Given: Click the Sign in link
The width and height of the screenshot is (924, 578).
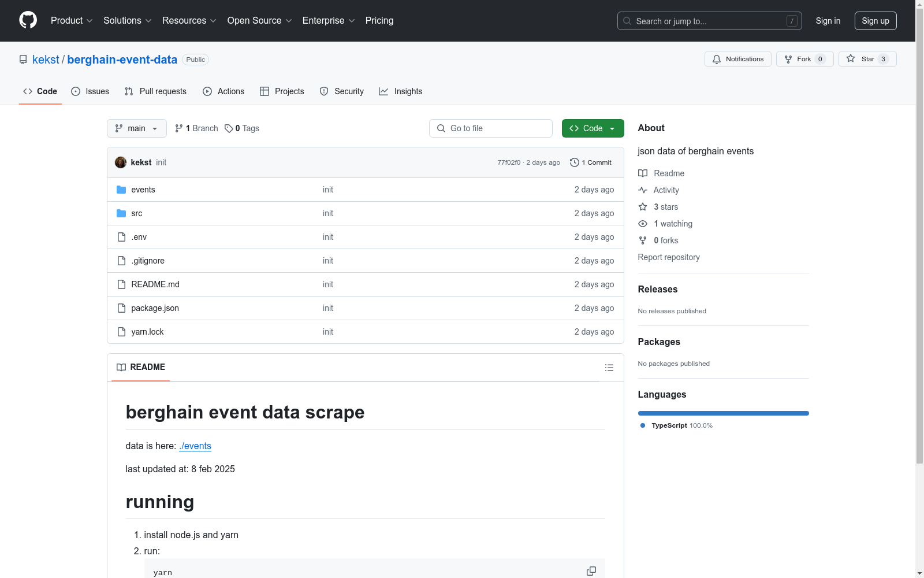Looking at the screenshot, I should click(x=828, y=21).
